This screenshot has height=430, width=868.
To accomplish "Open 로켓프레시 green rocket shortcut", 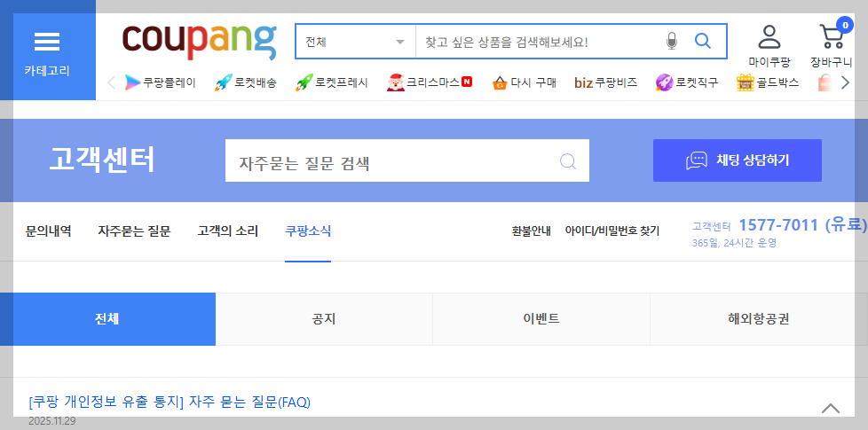I will [x=332, y=83].
